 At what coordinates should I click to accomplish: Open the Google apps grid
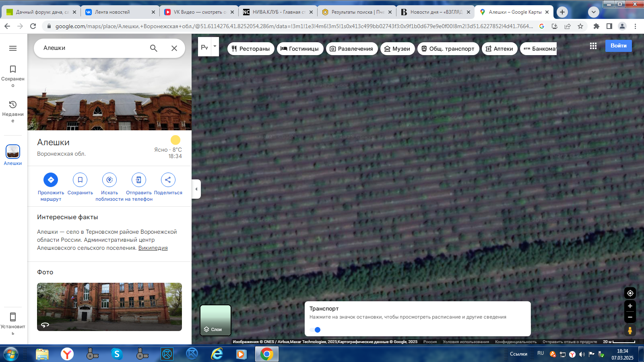point(593,46)
